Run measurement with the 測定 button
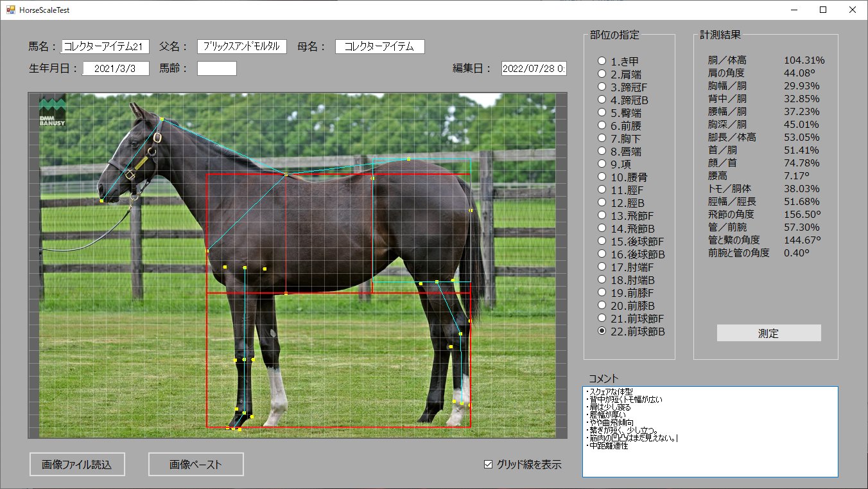Viewport: 868px width, 489px height. click(768, 333)
